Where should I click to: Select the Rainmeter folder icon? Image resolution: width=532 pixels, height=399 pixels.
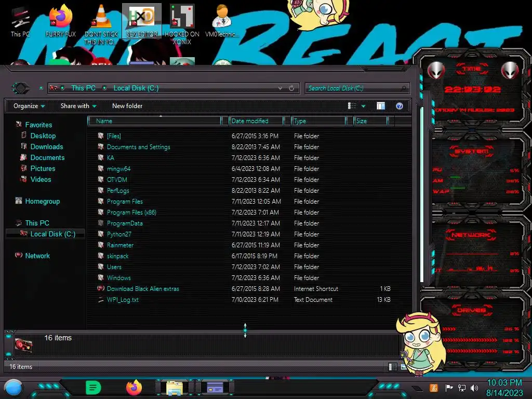[101, 245]
